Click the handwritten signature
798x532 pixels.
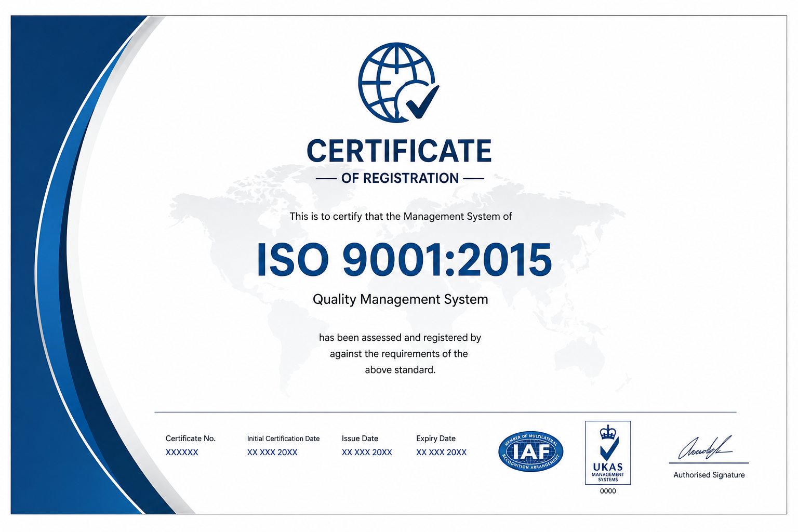tap(706, 447)
